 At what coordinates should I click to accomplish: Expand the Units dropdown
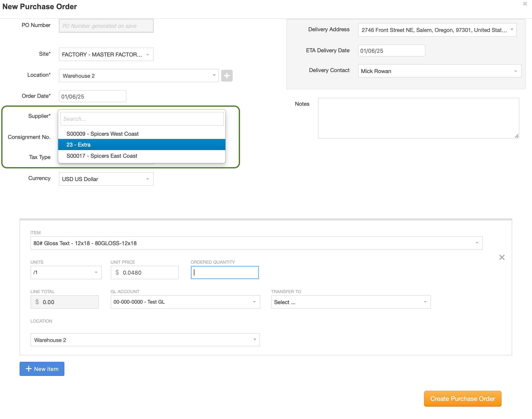tap(66, 272)
